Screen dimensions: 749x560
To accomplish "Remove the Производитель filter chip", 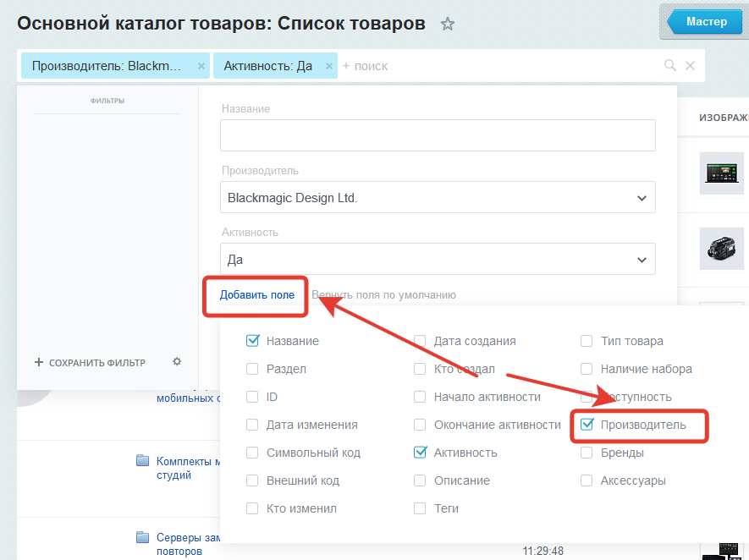I will [201, 66].
